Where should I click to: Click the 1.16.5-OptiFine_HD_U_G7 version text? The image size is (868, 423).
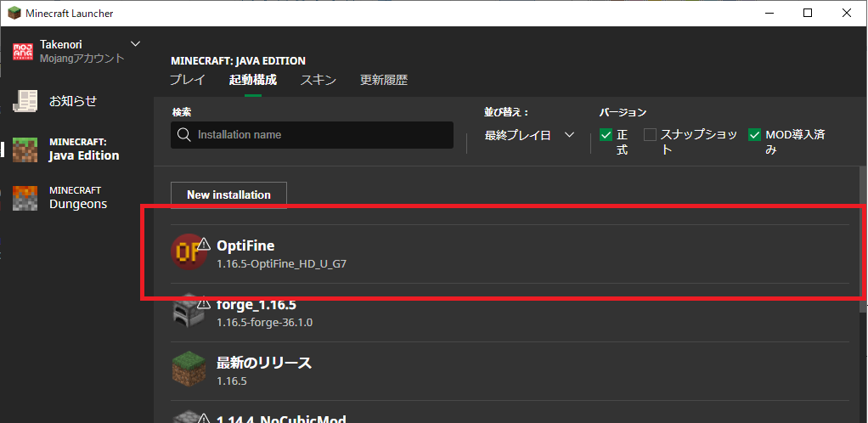point(282,264)
